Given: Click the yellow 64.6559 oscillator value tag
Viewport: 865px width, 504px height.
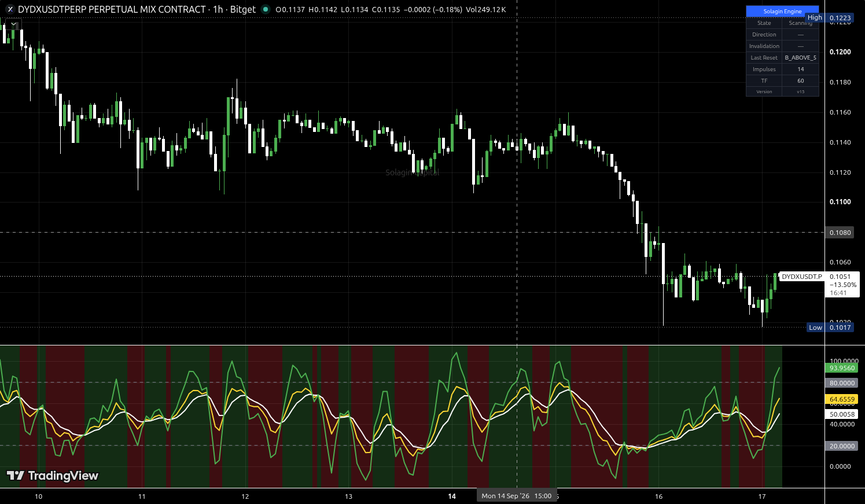Looking at the screenshot, I should 842,399.
